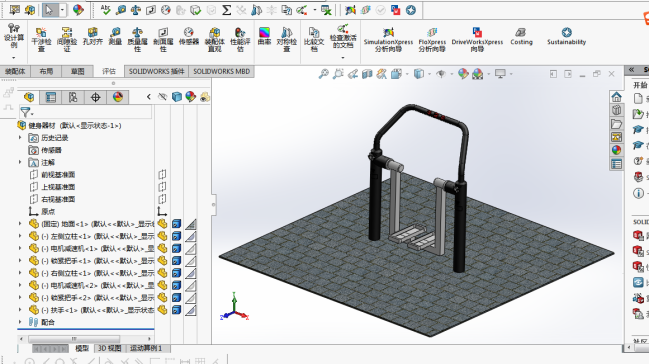Open 剖面属性 section properties in ribbon
649x364 pixels.
[x=163, y=39]
